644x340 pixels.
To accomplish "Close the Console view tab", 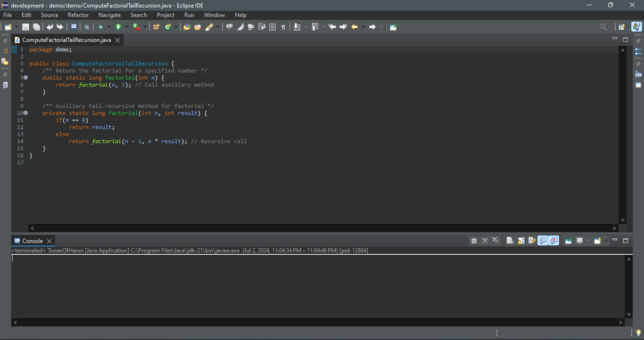I will [x=49, y=241].
